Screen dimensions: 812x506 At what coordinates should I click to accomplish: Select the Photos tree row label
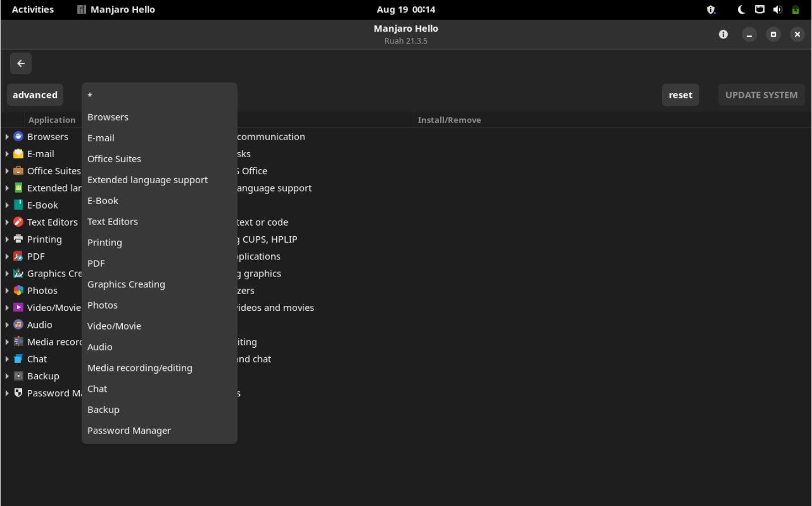[x=42, y=291]
